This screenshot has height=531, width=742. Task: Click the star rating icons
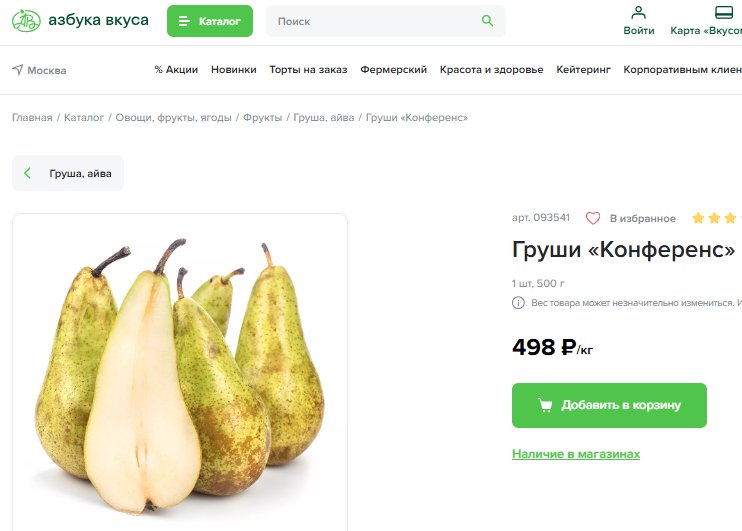716,218
